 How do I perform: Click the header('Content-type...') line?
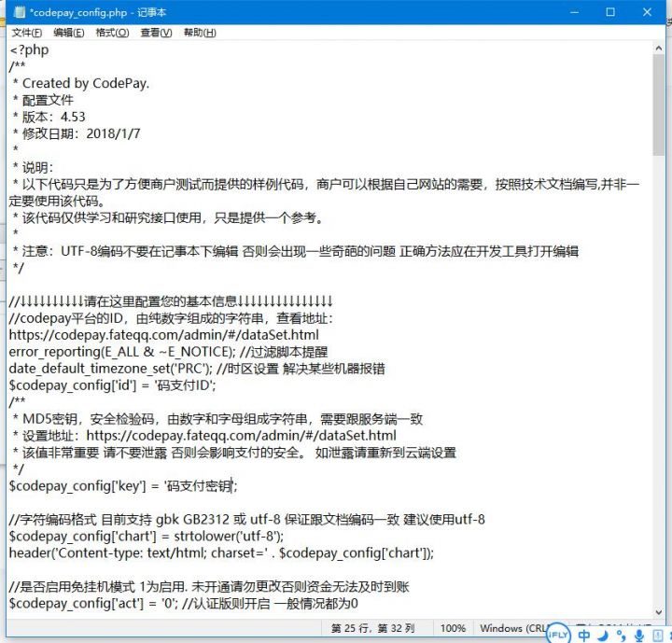tap(221, 553)
